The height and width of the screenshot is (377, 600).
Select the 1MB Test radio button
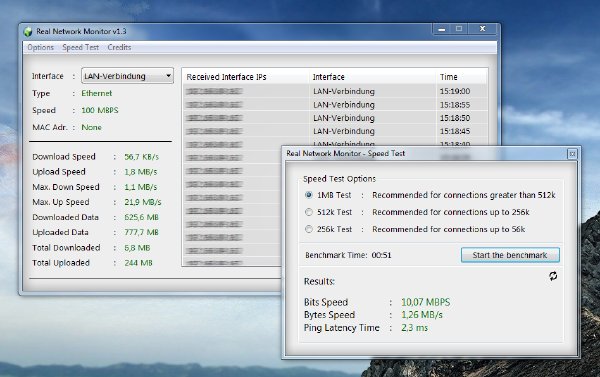(309, 195)
